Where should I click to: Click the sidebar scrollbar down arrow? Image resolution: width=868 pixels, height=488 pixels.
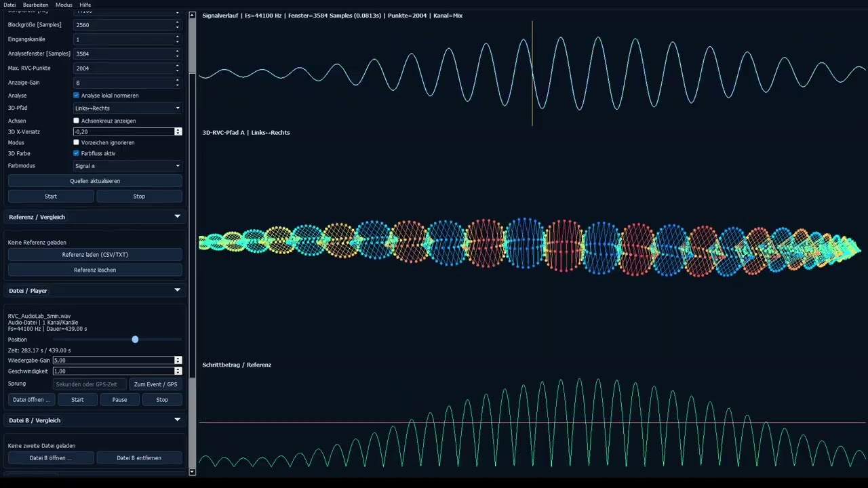[192, 472]
